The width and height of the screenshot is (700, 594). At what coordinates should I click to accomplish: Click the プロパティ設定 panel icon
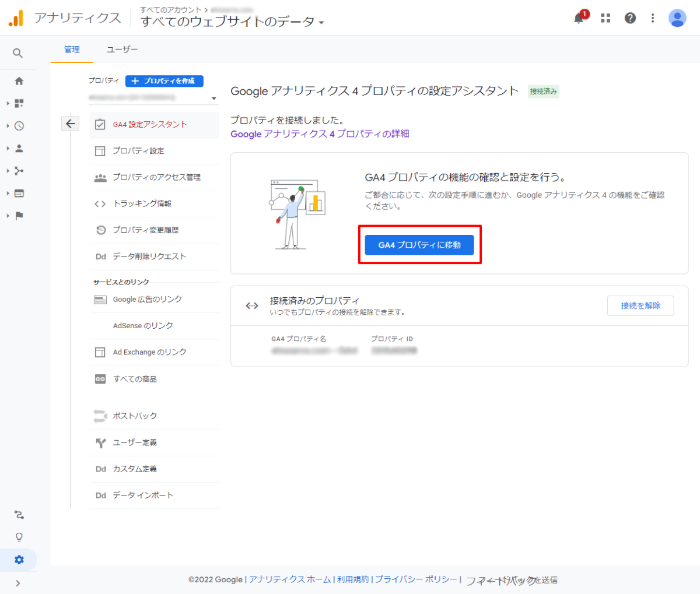(100, 151)
